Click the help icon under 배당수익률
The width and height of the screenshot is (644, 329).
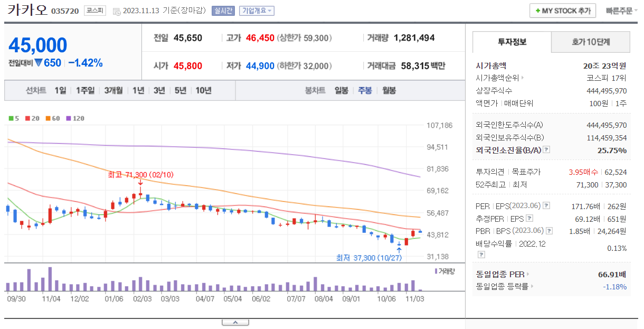point(481,255)
